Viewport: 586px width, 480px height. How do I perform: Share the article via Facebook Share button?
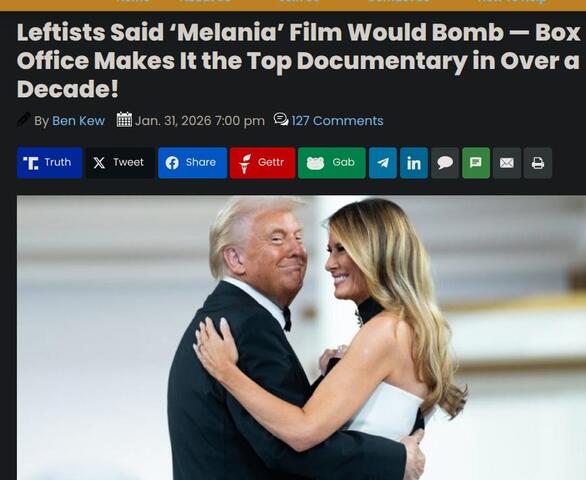[192, 163]
